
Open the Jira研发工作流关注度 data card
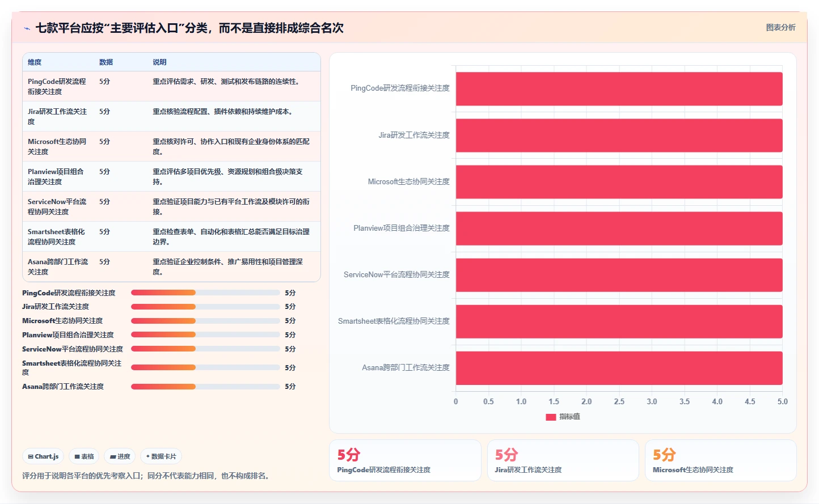click(563, 460)
